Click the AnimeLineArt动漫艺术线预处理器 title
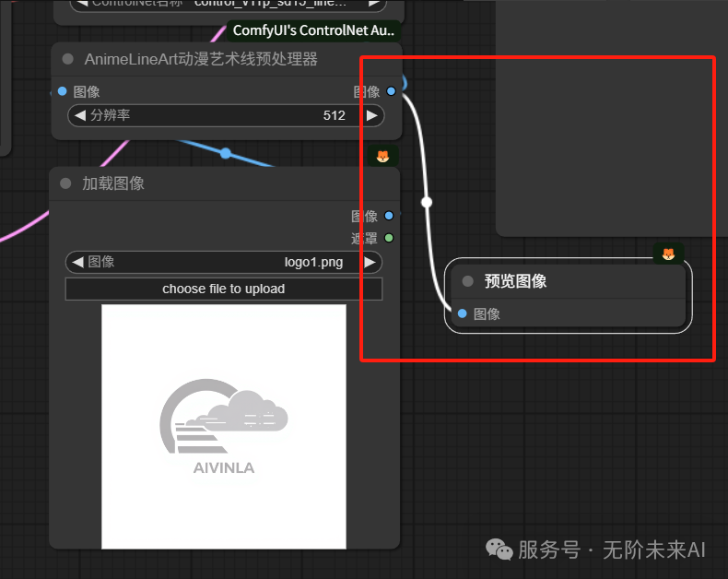This screenshot has width=728, height=579. 201,59
